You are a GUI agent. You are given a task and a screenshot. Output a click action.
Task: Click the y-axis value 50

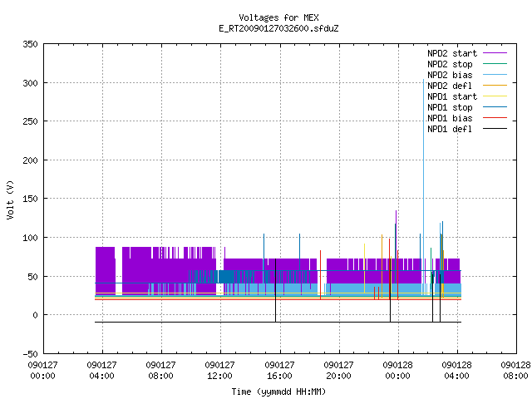[x=32, y=277]
